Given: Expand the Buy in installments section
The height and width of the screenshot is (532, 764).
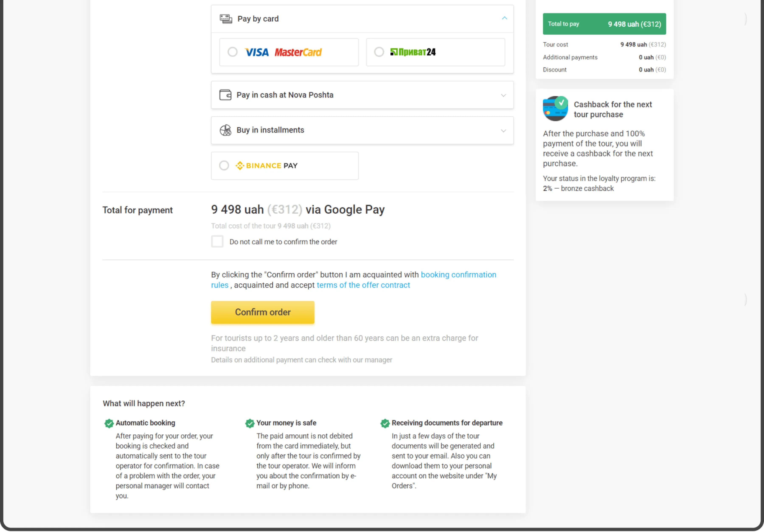Looking at the screenshot, I should click(503, 131).
